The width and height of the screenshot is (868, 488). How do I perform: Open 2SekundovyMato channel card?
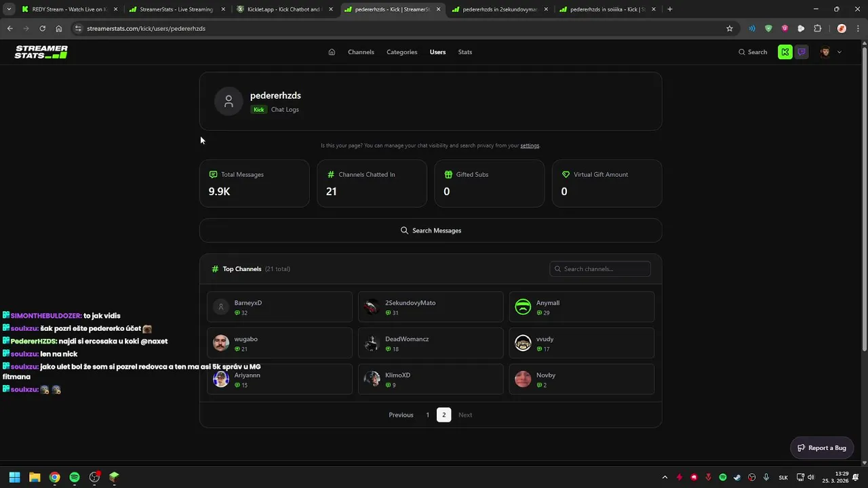431,307
